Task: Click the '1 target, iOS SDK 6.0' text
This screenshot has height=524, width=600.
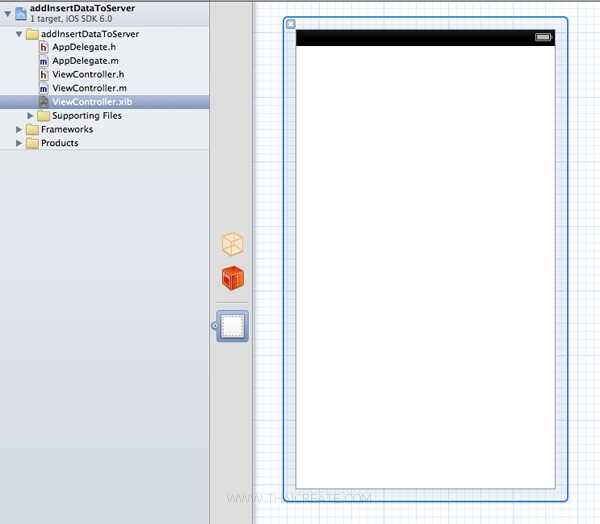Action: 71,19
